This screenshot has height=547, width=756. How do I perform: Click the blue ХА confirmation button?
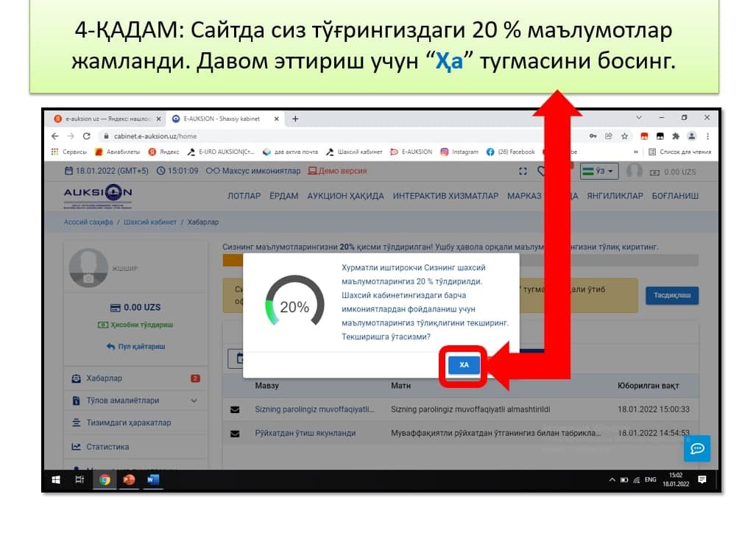[x=464, y=364]
